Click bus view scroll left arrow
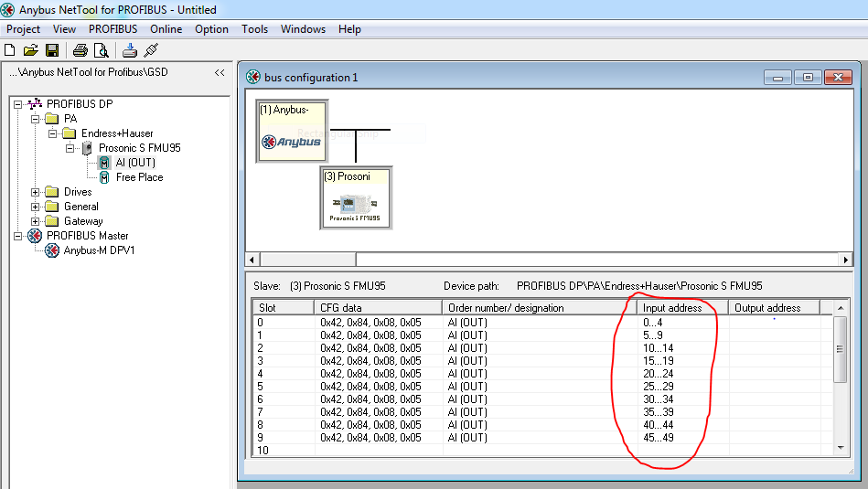The height and width of the screenshot is (489, 868). coord(252,260)
